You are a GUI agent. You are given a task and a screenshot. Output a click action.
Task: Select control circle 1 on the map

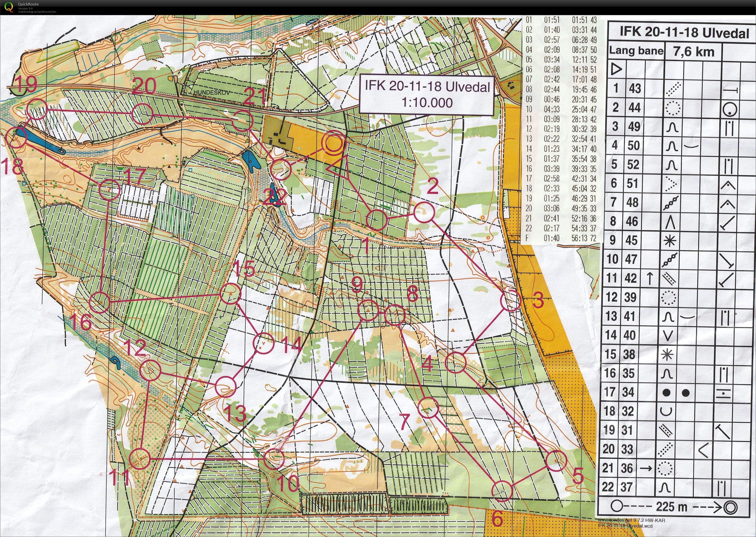point(376,220)
